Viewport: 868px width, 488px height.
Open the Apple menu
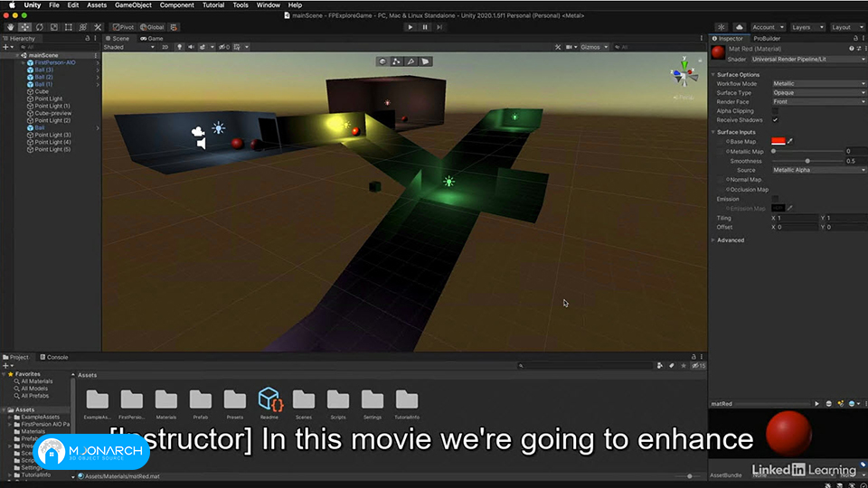pos(12,5)
